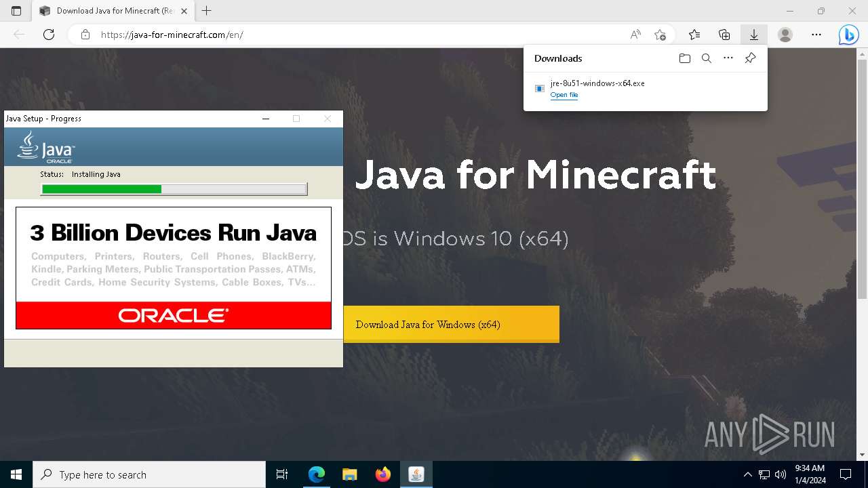This screenshot has width=868, height=488.
Task: Open the Collections icon
Action: [x=724, y=35]
